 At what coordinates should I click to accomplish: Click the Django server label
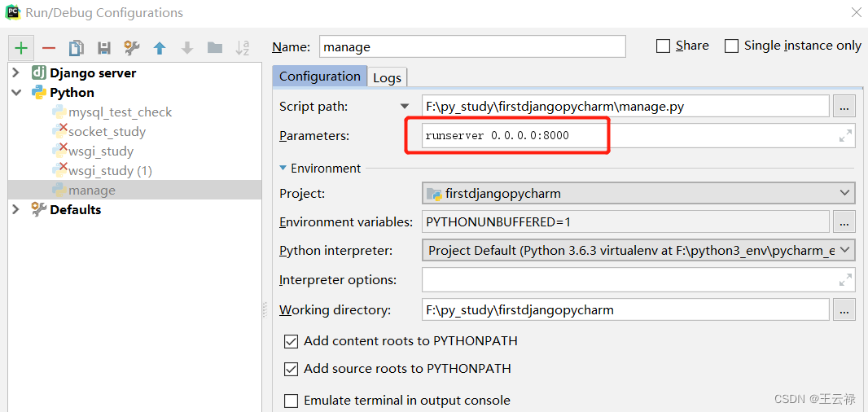pos(93,72)
